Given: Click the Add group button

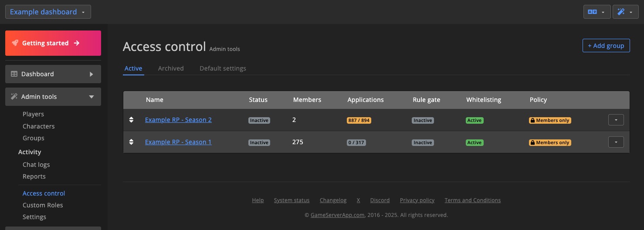Looking at the screenshot, I should pyautogui.click(x=606, y=45).
